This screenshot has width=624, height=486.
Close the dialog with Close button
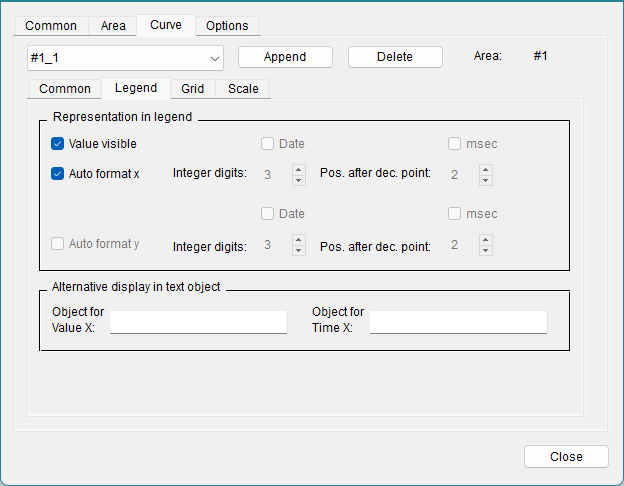(x=566, y=456)
